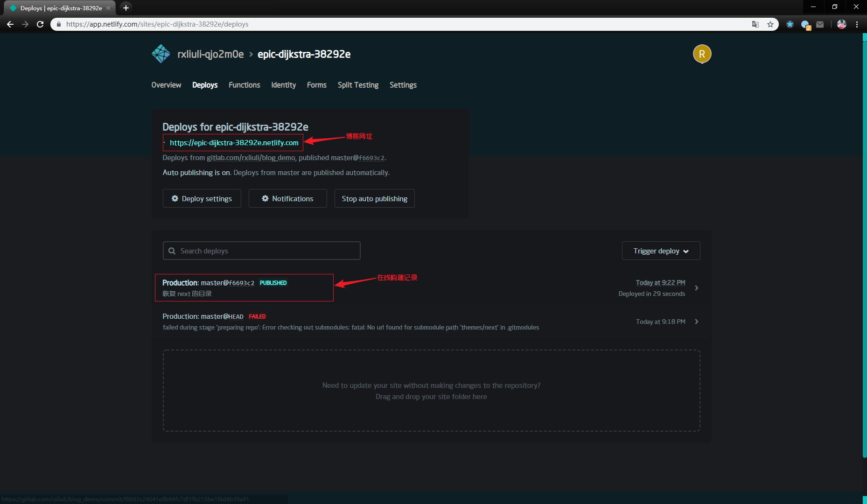Open a new browser tab
867x504 pixels.
pos(126,8)
